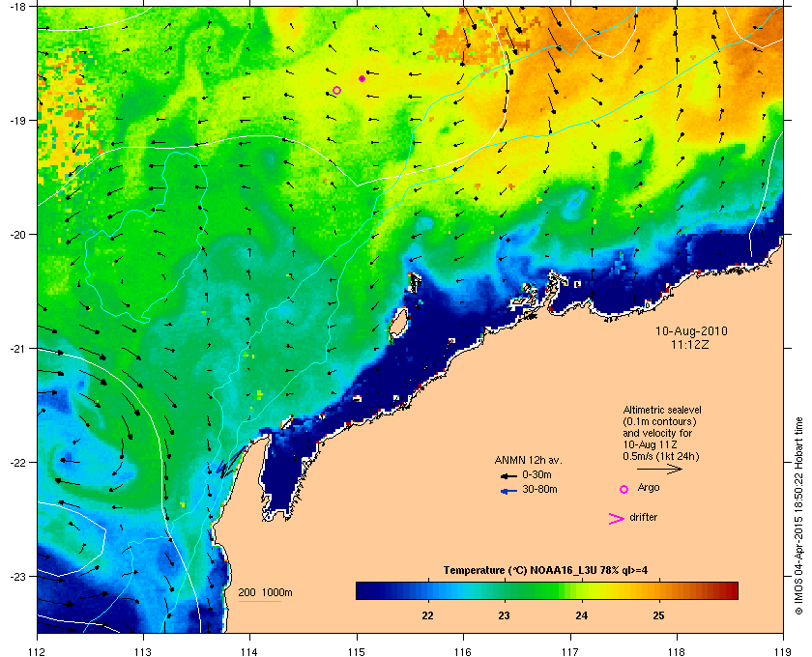
Task: Click the '0.5m/s (1kt 24h)' text
Action: point(661,457)
